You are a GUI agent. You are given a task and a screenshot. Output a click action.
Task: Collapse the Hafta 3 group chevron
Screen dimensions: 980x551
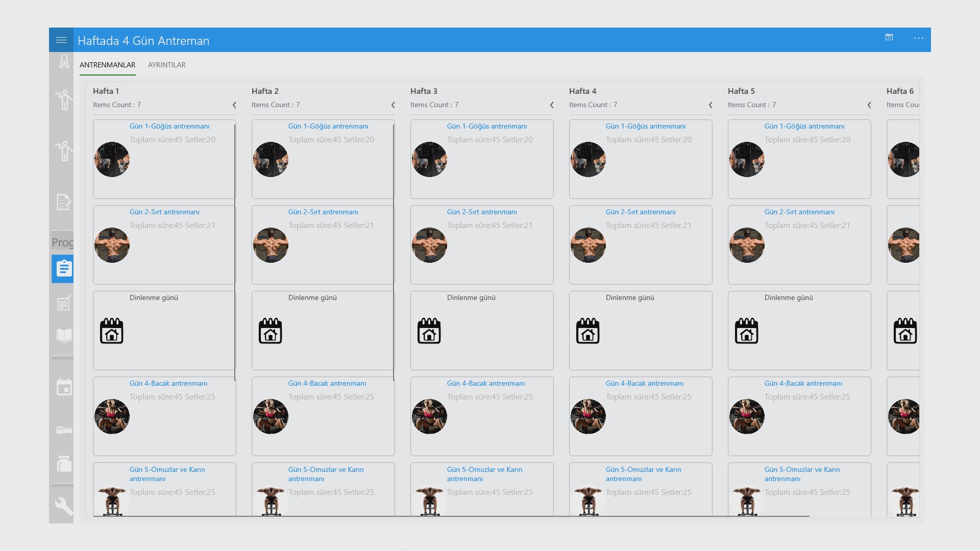[x=552, y=105]
